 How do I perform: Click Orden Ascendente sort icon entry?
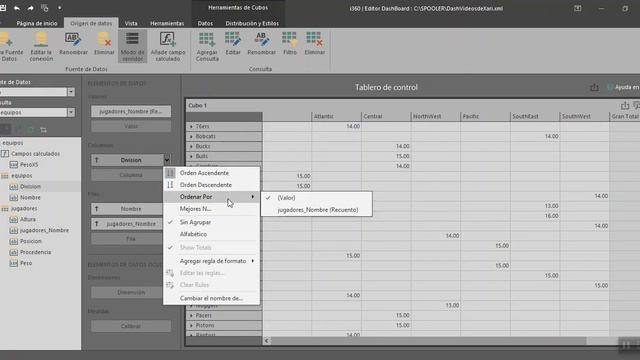coord(211,173)
